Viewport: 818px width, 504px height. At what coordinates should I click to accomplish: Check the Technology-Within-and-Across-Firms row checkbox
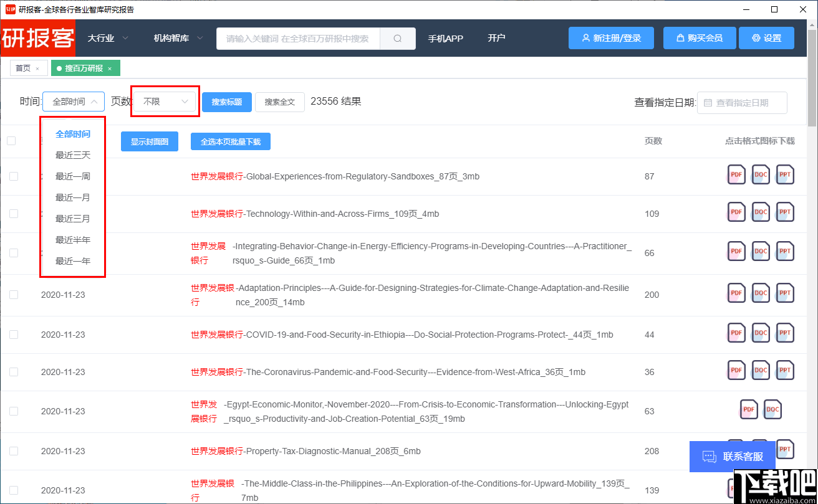pyautogui.click(x=14, y=214)
